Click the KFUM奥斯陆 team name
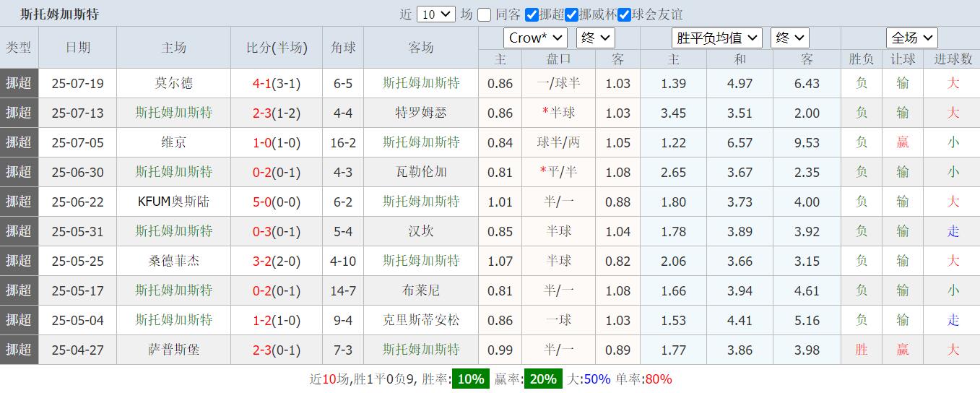980x393 pixels. click(x=173, y=202)
